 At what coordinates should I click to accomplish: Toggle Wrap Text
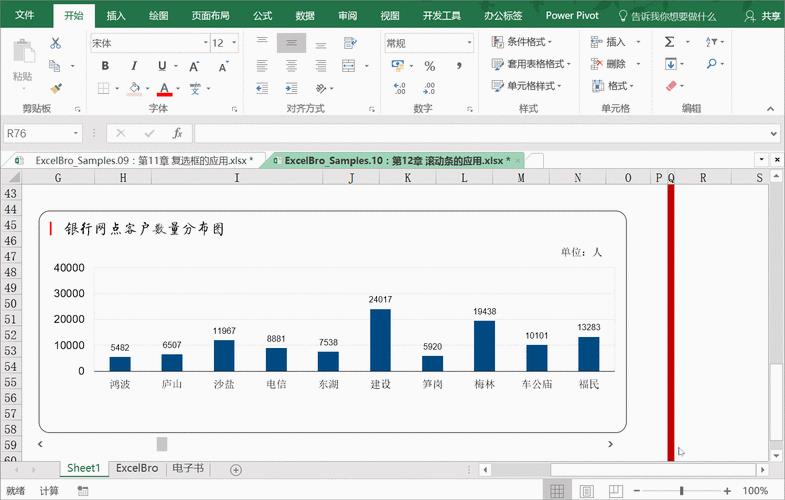coord(350,43)
